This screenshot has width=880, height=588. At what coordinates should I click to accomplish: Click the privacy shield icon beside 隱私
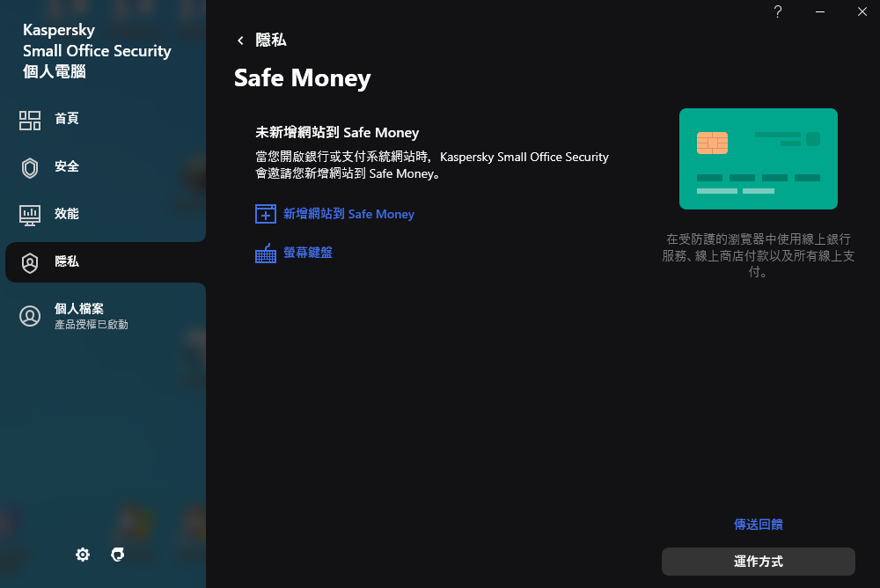(x=30, y=263)
